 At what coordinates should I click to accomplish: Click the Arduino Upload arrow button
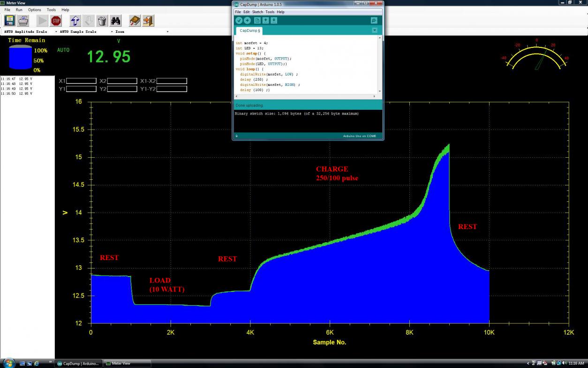pos(247,20)
